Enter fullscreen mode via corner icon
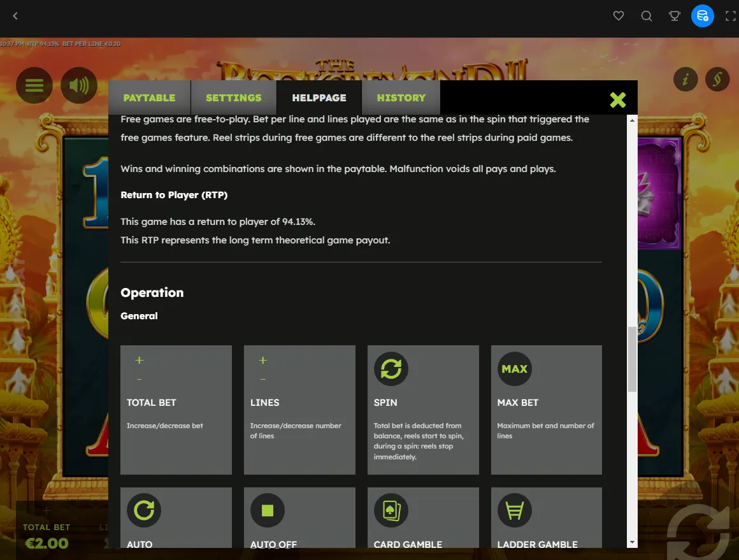 [731, 16]
